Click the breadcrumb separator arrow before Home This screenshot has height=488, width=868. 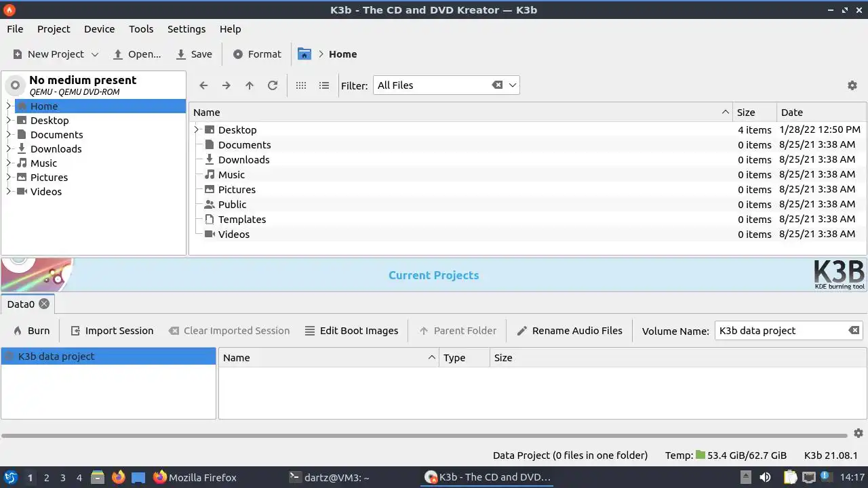321,54
